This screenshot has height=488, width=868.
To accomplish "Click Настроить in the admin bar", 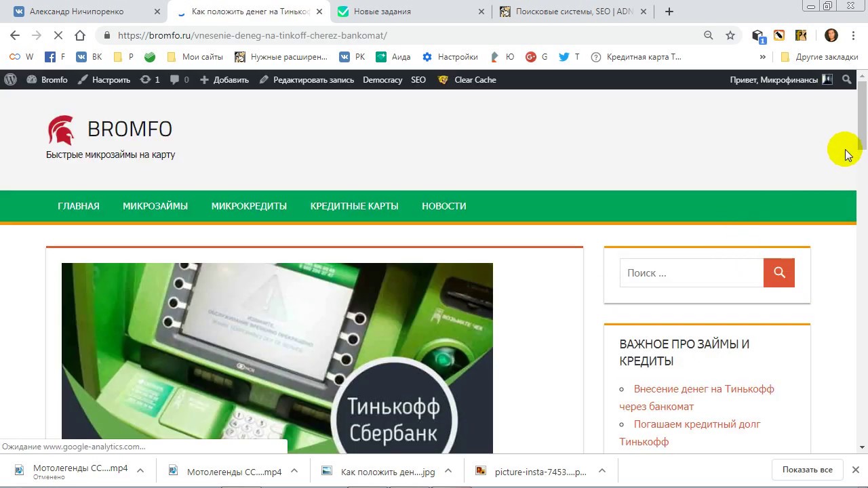I will click(x=104, y=79).
